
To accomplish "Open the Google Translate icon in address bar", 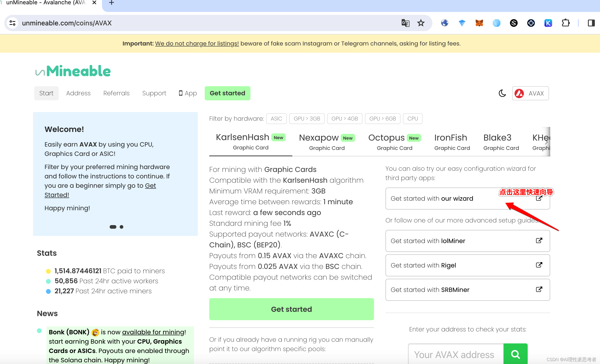I will click(405, 23).
